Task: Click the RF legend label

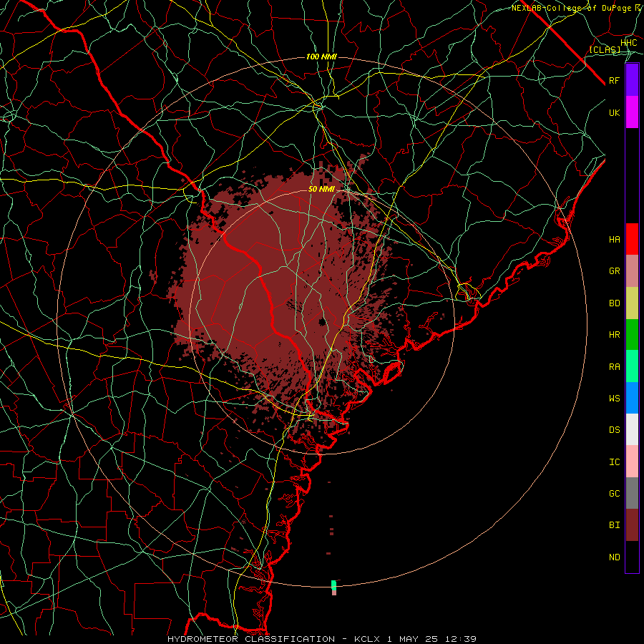Action: coord(614,80)
